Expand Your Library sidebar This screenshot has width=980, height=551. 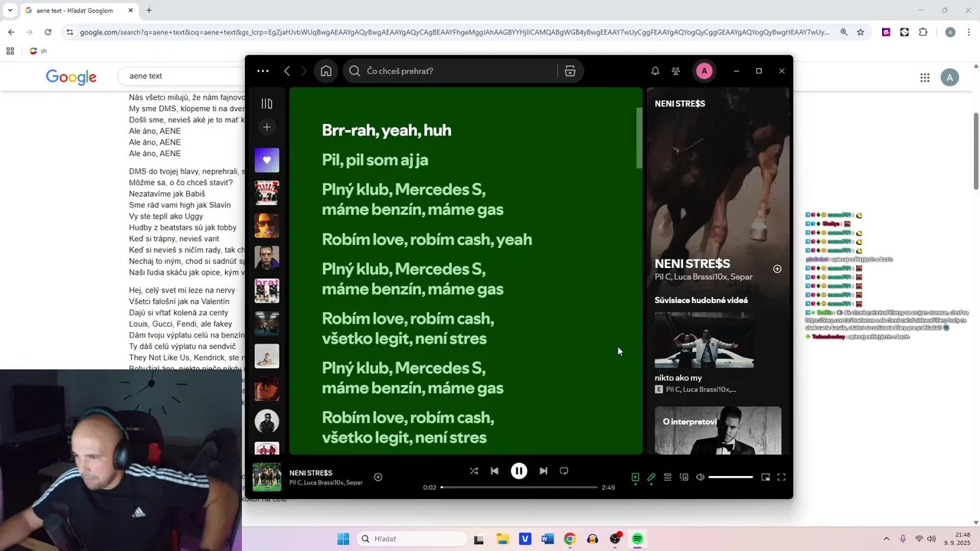266,103
